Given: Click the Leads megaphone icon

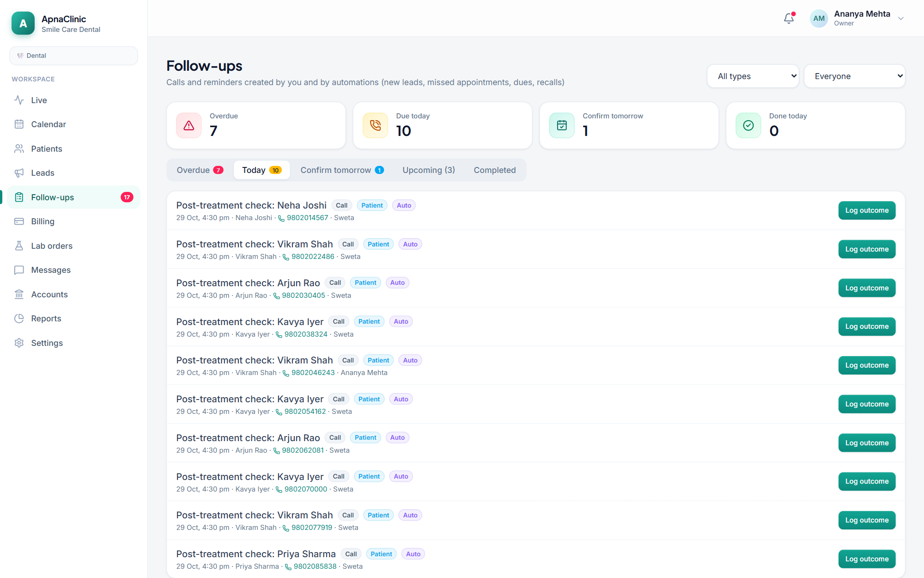Looking at the screenshot, I should [x=19, y=172].
